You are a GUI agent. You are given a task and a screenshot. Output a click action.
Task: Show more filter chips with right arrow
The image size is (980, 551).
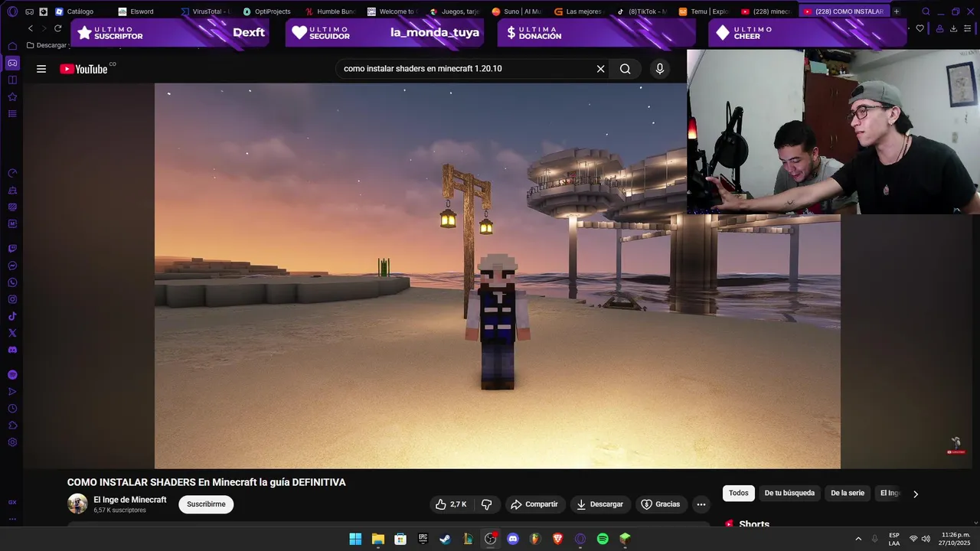915,494
